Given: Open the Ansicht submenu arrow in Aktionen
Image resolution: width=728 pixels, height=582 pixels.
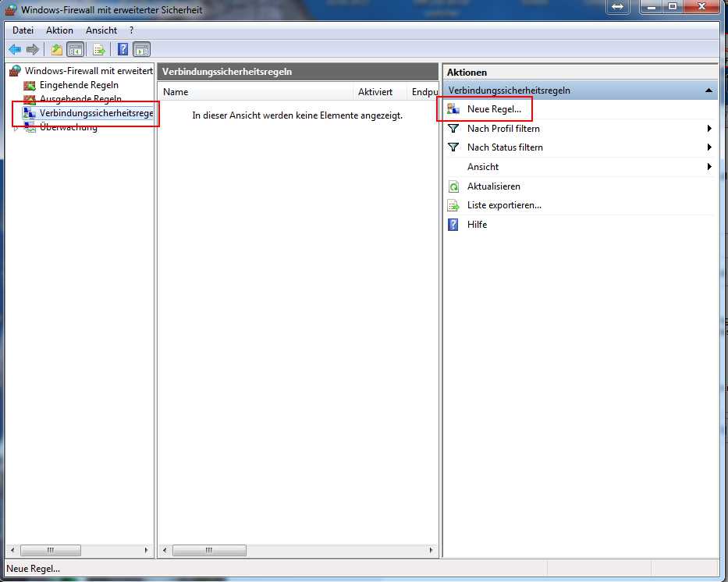Looking at the screenshot, I should tap(709, 167).
